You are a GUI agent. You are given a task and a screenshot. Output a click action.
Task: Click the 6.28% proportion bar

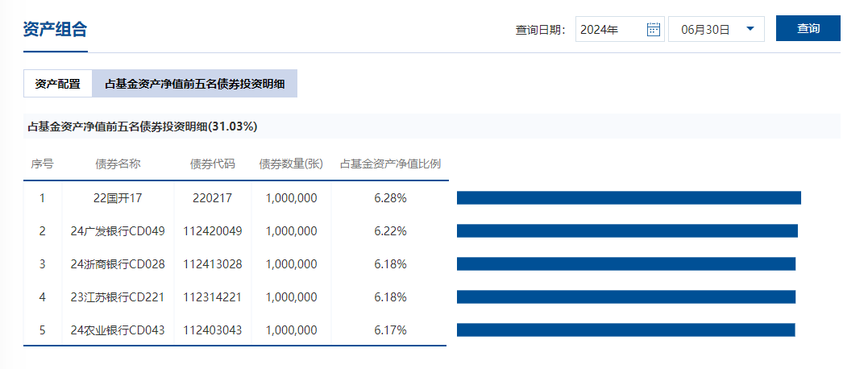coord(629,198)
